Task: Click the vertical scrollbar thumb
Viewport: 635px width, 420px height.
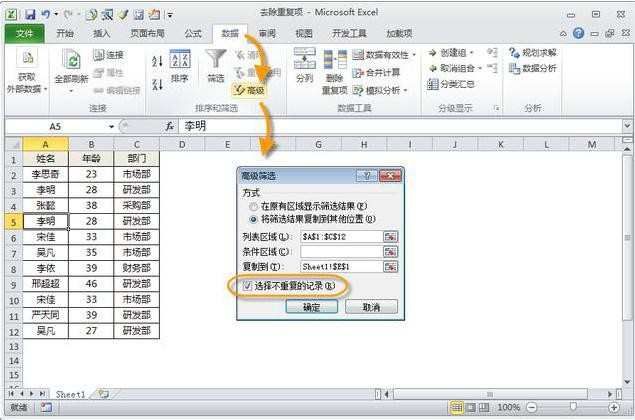Action: click(627, 237)
